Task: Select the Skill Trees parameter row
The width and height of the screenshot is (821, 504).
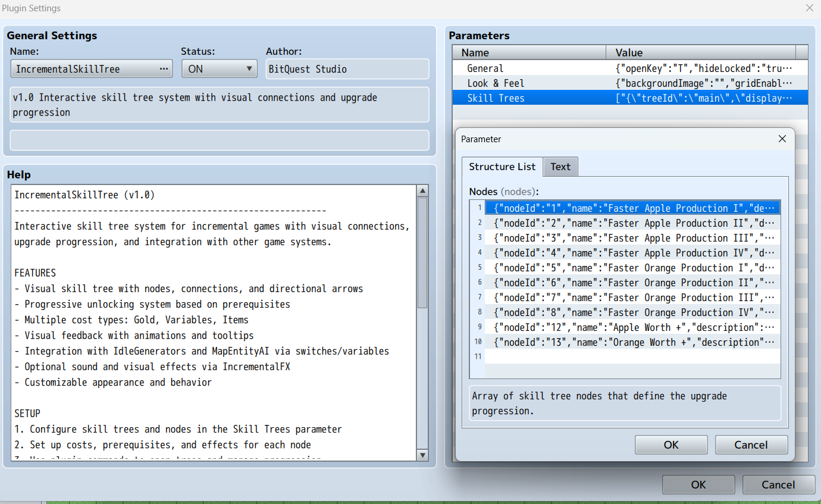Action: (x=630, y=98)
